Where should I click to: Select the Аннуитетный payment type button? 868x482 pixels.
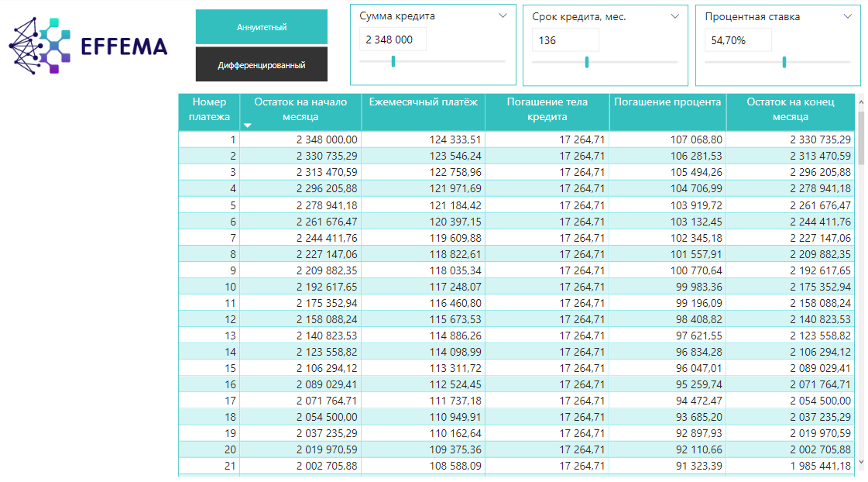point(261,27)
